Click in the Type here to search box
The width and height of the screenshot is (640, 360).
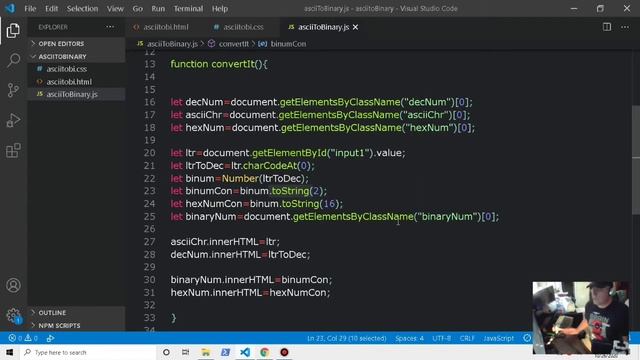[x=88, y=352]
